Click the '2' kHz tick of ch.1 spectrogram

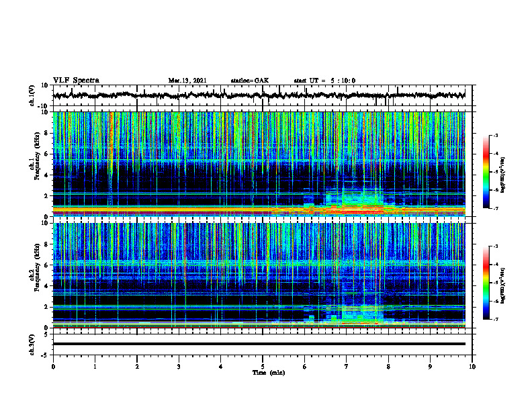46,196
